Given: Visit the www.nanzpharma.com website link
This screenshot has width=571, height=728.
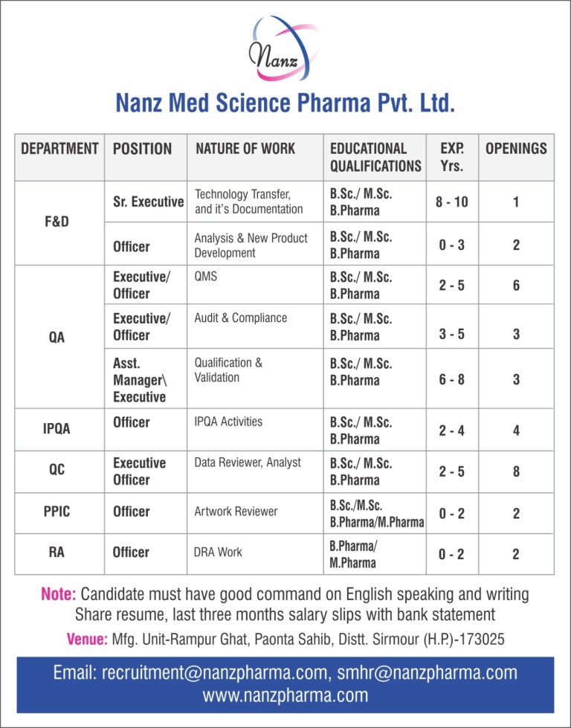Looking at the screenshot, I should 285,695.
